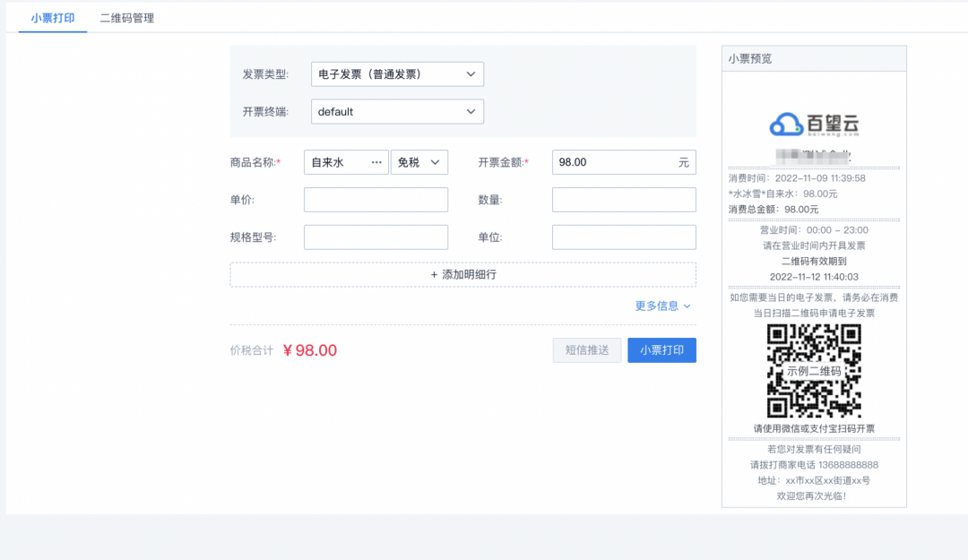The image size is (968, 560).
Task: Click the chevron arrow in 发票类型 dropdown
Action: pos(471,74)
